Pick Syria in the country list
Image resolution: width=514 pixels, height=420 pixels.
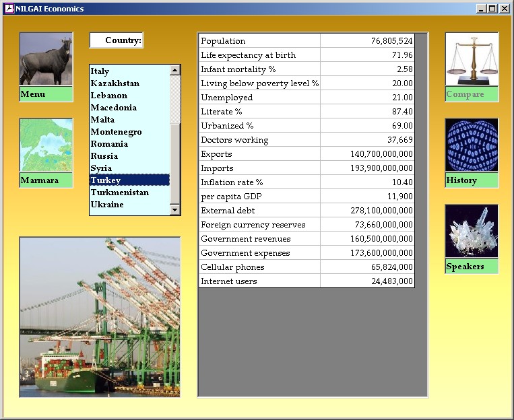(102, 168)
